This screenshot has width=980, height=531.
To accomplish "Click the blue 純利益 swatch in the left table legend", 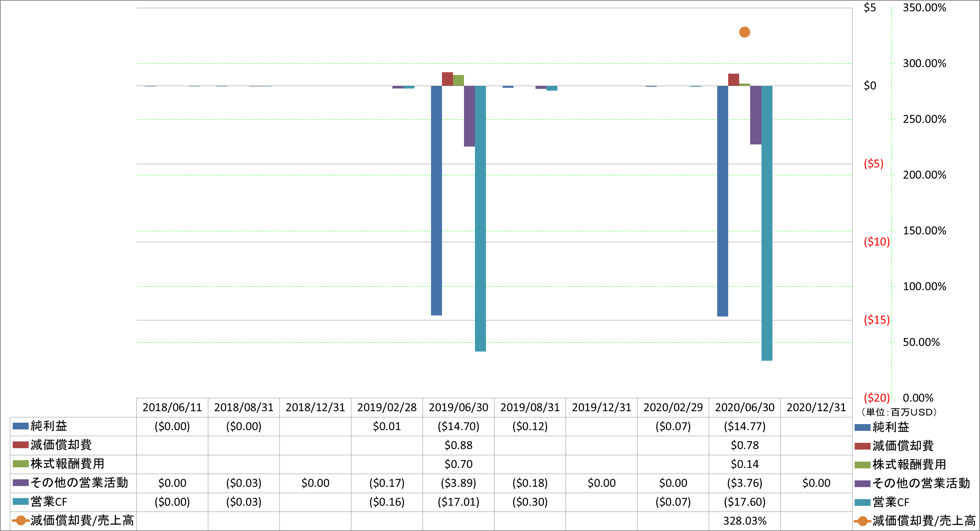I will 21,426.
